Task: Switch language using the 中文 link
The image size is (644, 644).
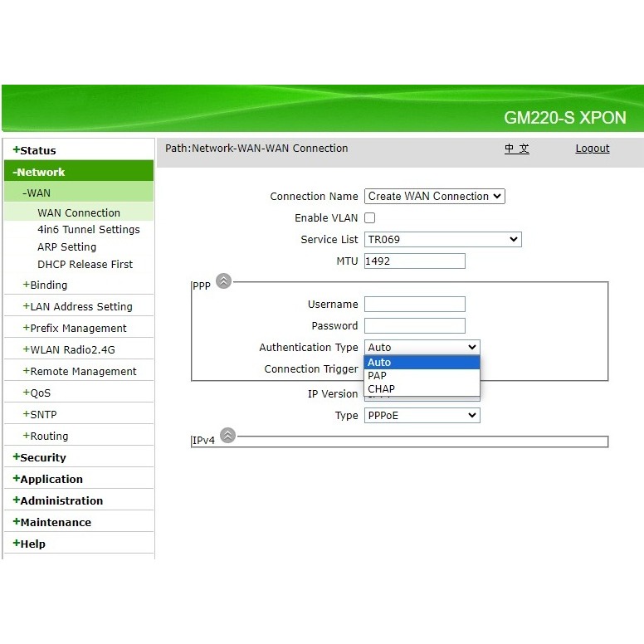Action: click(x=516, y=149)
